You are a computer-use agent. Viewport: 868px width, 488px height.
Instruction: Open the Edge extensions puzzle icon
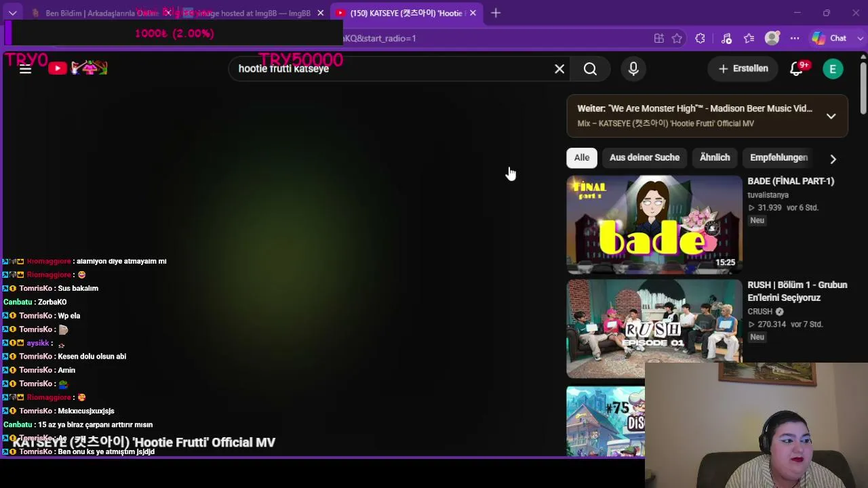point(700,39)
